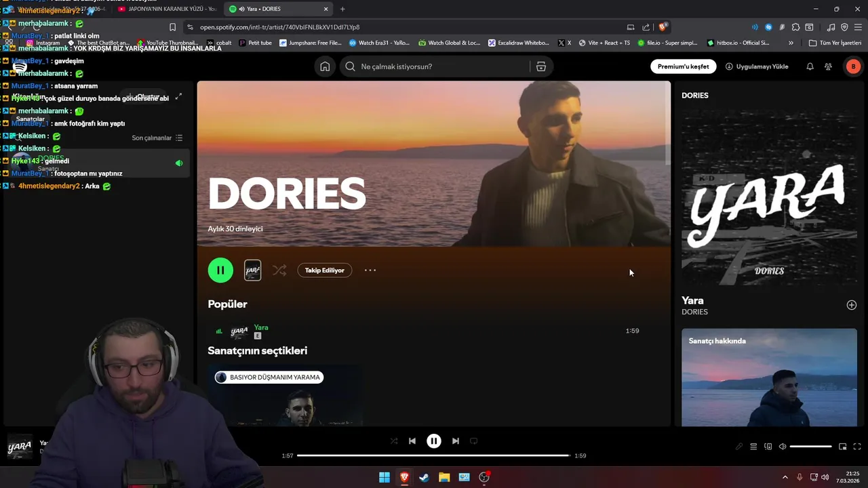Image resolution: width=868 pixels, height=488 pixels.
Task: Open the Yara cover thumbnail near play button
Action: pos(252,270)
